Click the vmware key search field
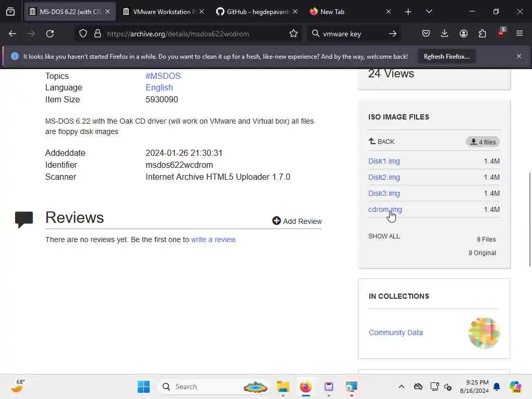The width and height of the screenshot is (532, 399). pos(353,34)
